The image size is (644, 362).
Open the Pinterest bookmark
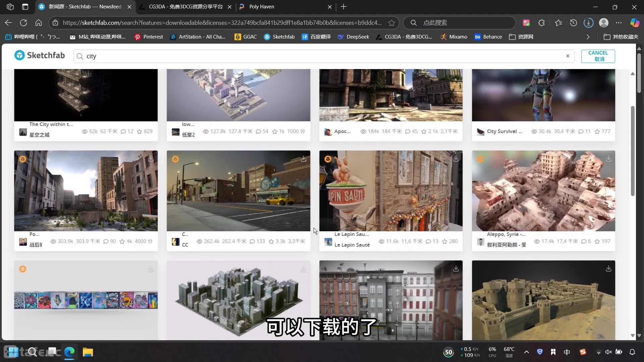149,37
